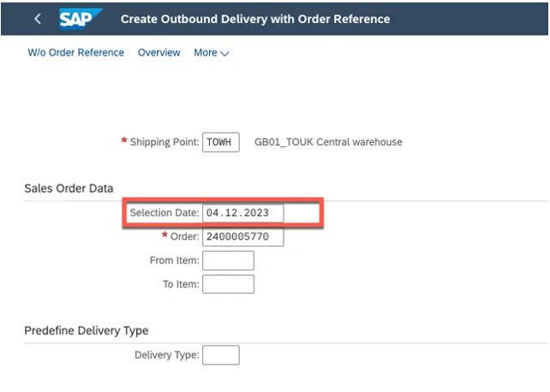550x392 pixels.
Task: Focus the Selection Date field
Action: coord(242,212)
